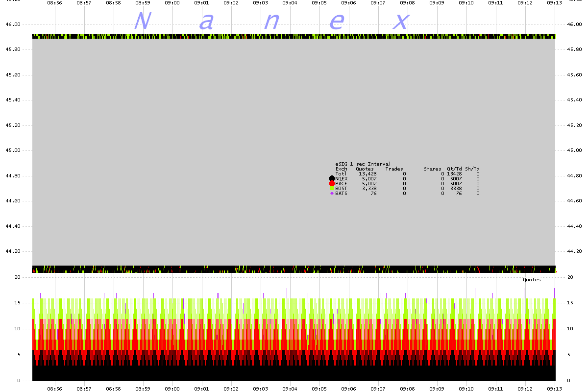
Task: Click the 'Quotes' column header in legend table
Action: click(365, 169)
